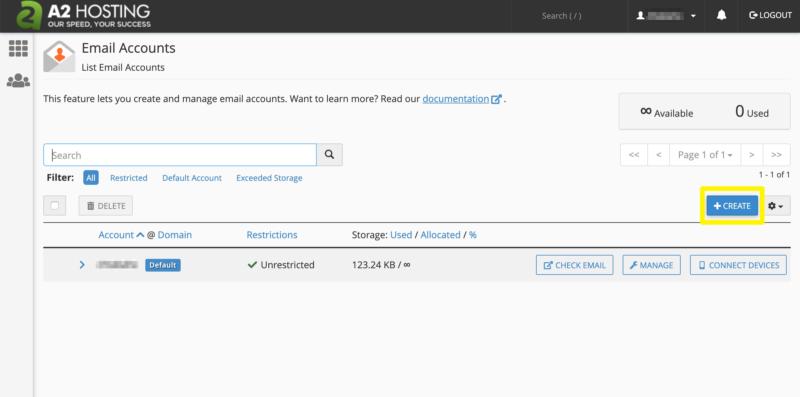
Task: Log out using the Logout link
Action: click(770, 15)
